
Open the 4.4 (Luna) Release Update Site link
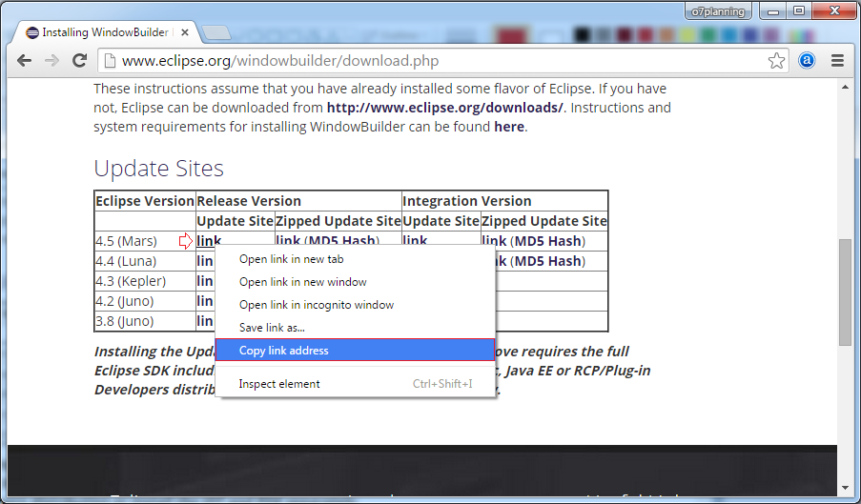[205, 261]
